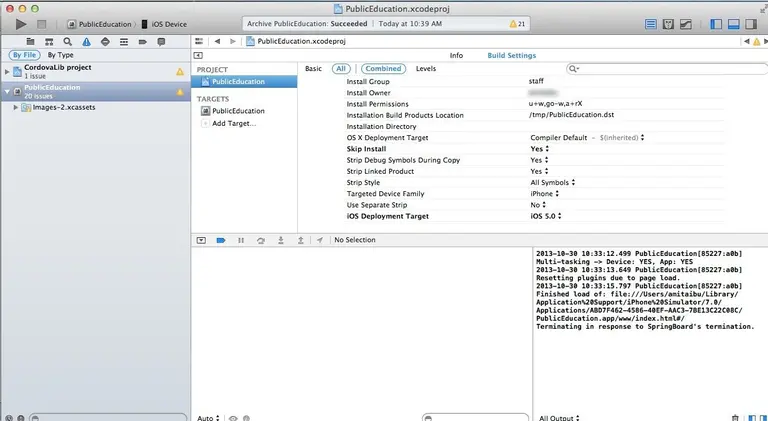Open the debug navigator icon
Viewport: 768px width, 421px height.
click(124, 42)
